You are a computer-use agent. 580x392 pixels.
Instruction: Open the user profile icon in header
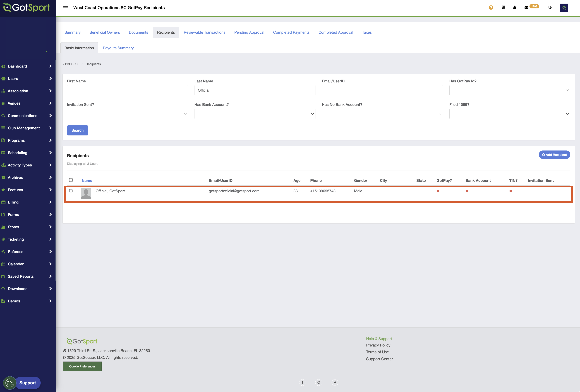(515, 7)
